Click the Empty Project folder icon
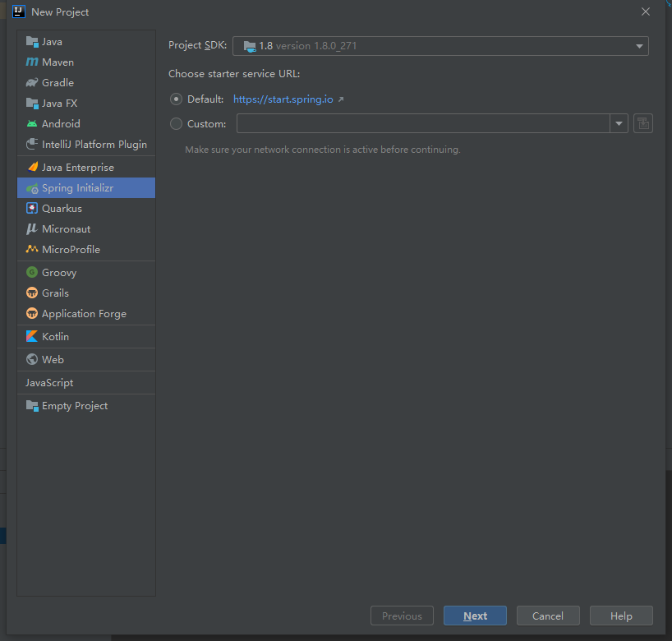The height and width of the screenshot is (641, 672). click(x=32, y=406)
